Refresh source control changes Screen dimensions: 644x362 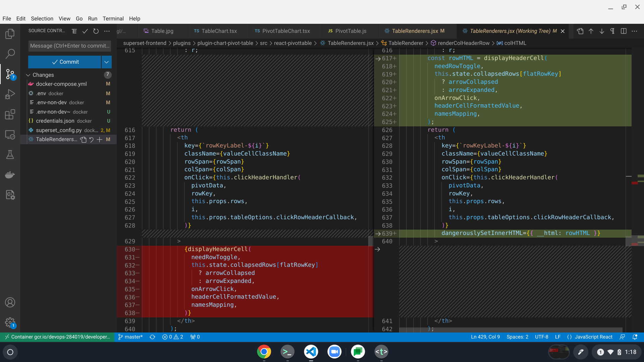pyautogui.click(x=96, y=31)
